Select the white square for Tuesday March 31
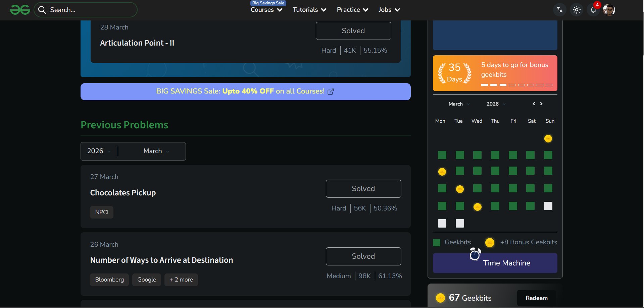Screen dimensions: 644x308 click(x=460, y=223)
